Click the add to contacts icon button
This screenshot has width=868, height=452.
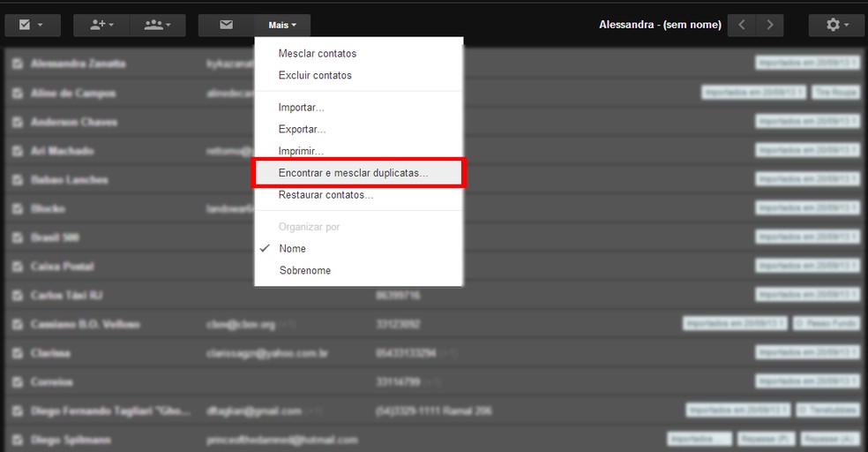click(x=101, y=25)
